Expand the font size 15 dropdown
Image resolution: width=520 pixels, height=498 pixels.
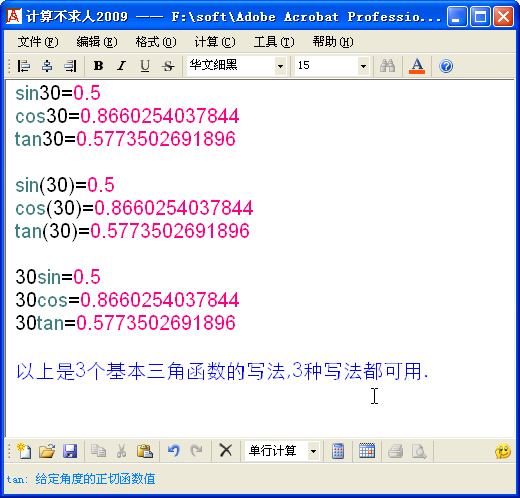click(x=363, y=66)
